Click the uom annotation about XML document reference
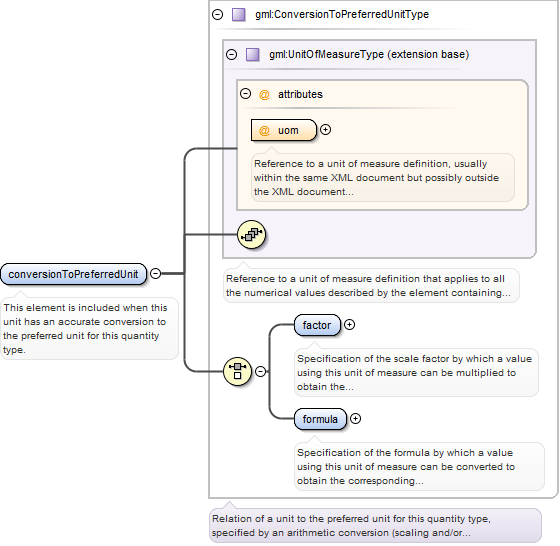 [x=383, y=177]
